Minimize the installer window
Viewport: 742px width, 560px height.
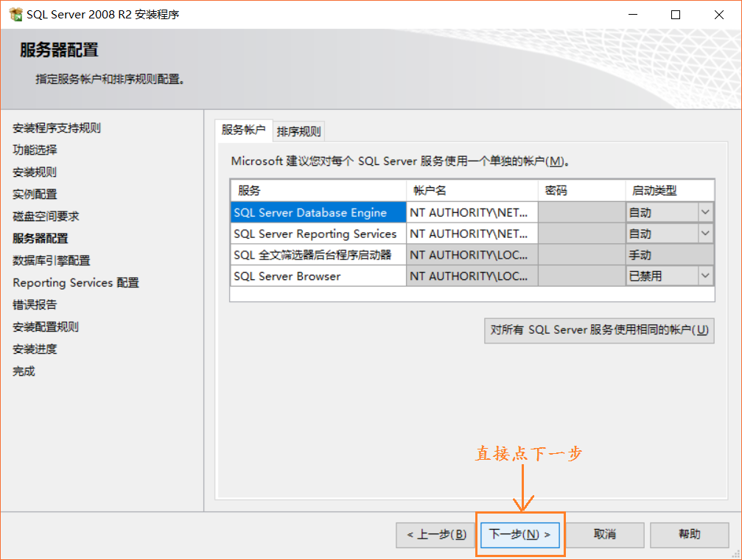pyautogui.click(x=633, y=15)
